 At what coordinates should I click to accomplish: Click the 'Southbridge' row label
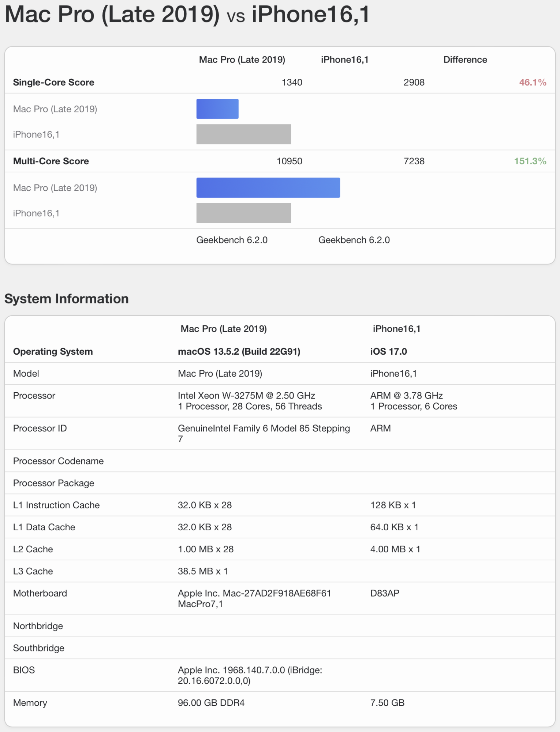(x=39, y=648)
